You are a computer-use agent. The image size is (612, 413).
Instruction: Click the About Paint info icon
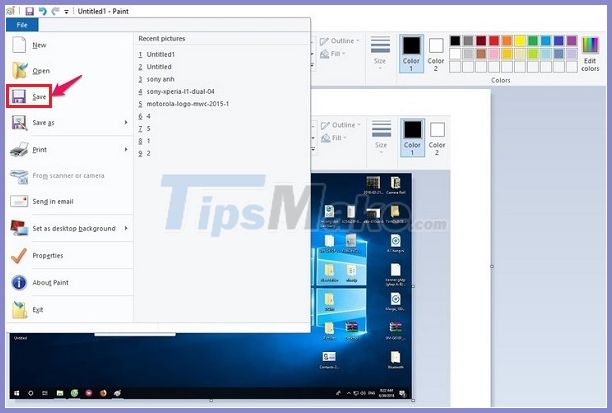(x=19, y=282)
